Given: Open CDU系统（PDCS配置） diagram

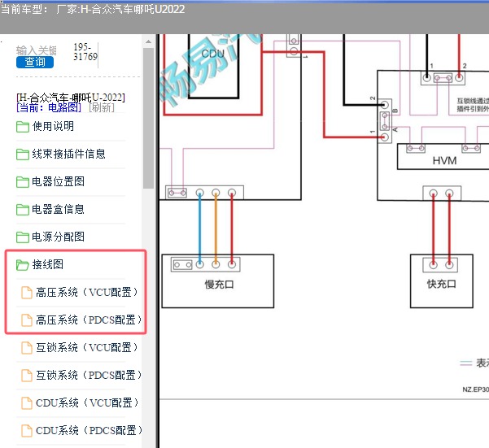Looking at the screenshot, I should (x=90, y=431).
